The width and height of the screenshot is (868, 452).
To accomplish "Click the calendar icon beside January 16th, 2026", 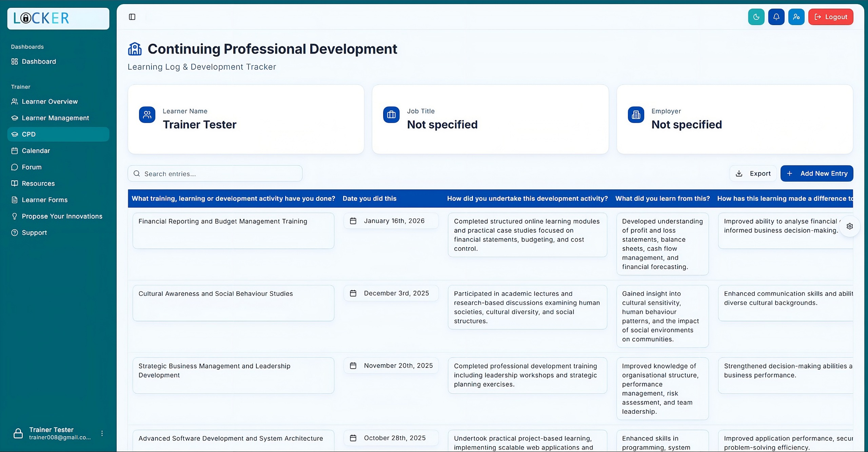I will pyautogui.click(x=353, y=221).
